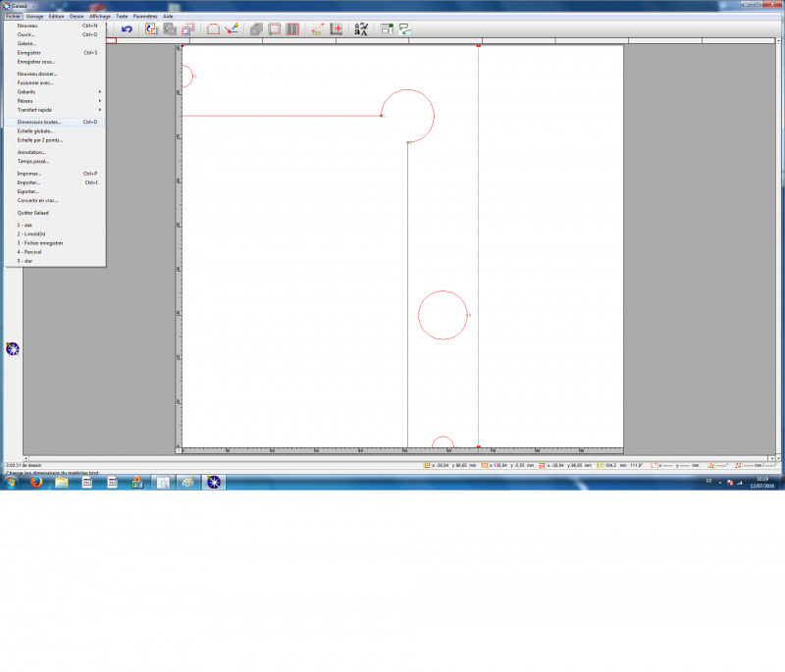
Task: Click the Galaad star icon in left sidebar
Action: pyautogui.click(x=13, y=348)
